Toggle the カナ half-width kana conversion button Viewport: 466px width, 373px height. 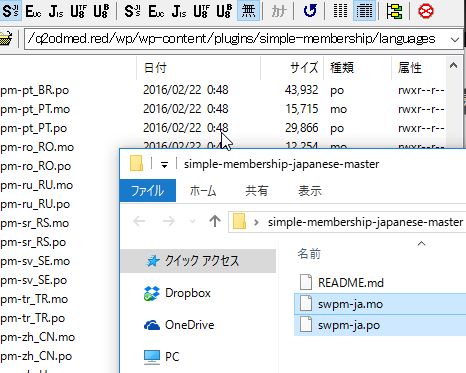pyautogui.click(x=278, y=11)
